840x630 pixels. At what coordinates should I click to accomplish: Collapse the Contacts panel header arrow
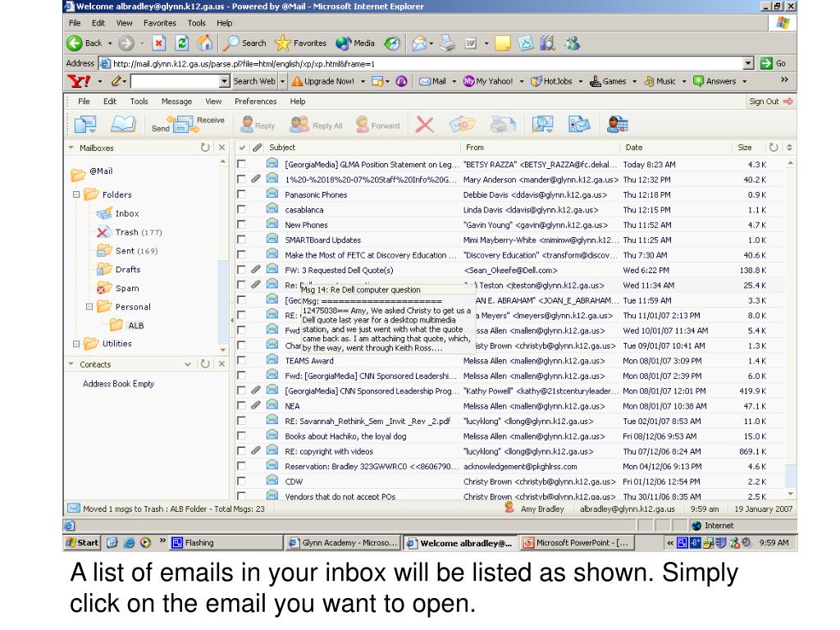(71, 363)
